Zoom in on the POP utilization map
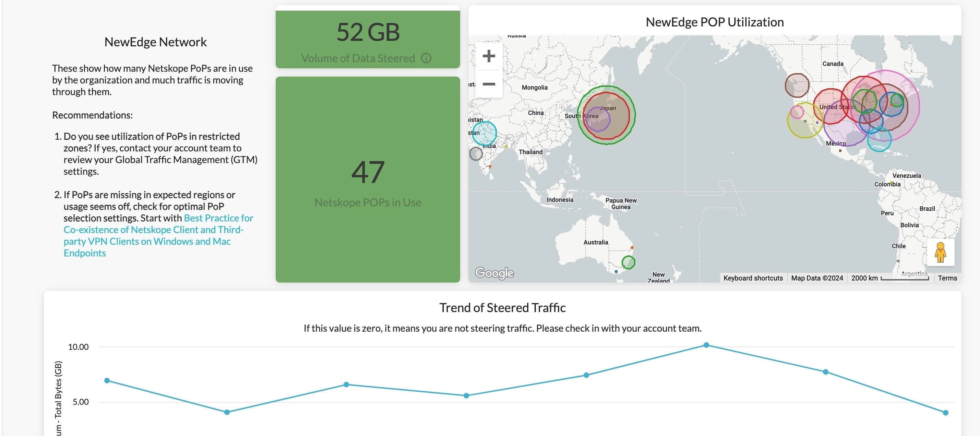The width and height of the screenshot is (980, 436). tap(489, 56)
